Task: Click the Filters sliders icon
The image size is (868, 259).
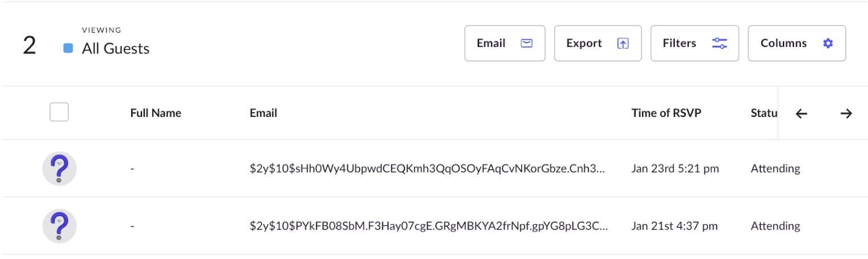Action: 719,43
